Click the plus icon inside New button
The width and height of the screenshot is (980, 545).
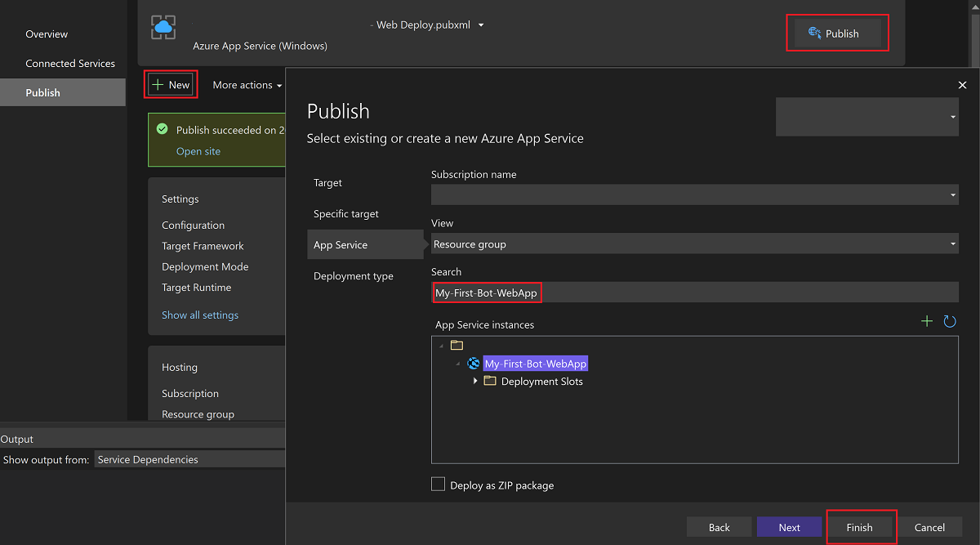pyautogui.click(x=160, y=84)
